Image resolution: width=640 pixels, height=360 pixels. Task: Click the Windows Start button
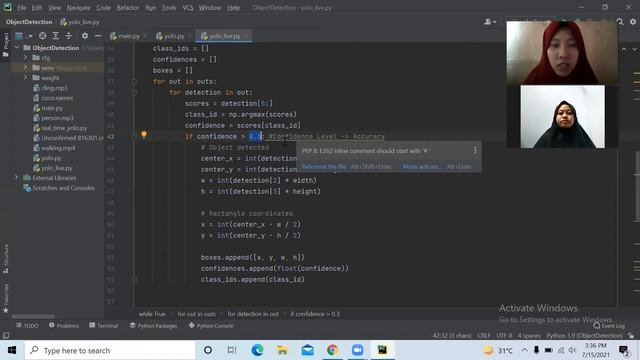[x=12, y=350]
